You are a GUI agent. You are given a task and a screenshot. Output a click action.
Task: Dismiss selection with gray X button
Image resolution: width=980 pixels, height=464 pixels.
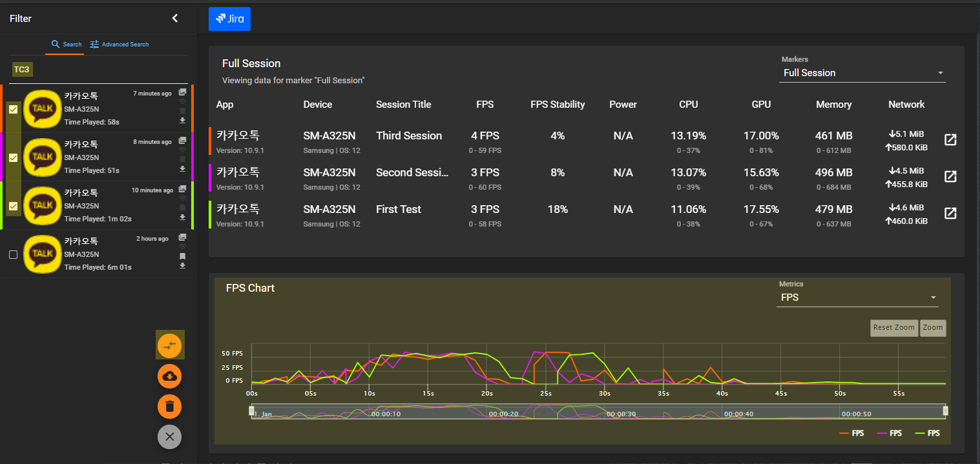pyautogui.click(x=170, y=437)
